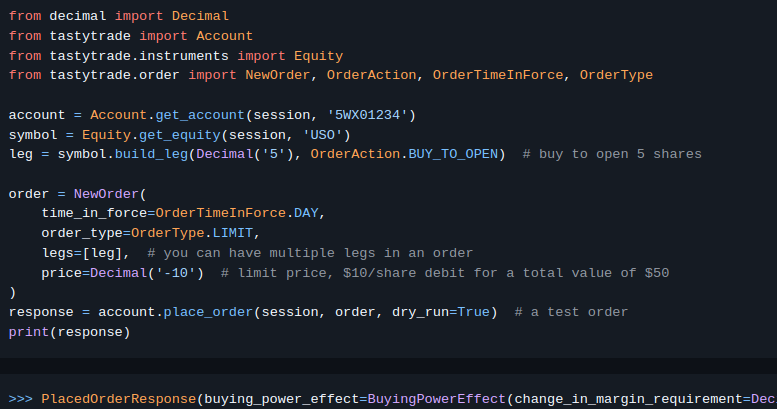Click the '-10' price string
Screen dimensions: 777x409
point(175,273)
